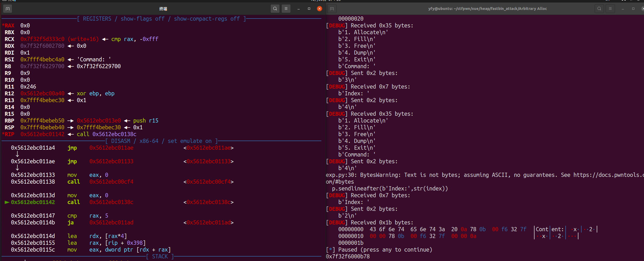
Task: Maximize the right terminal window
Action: (633, 9)
